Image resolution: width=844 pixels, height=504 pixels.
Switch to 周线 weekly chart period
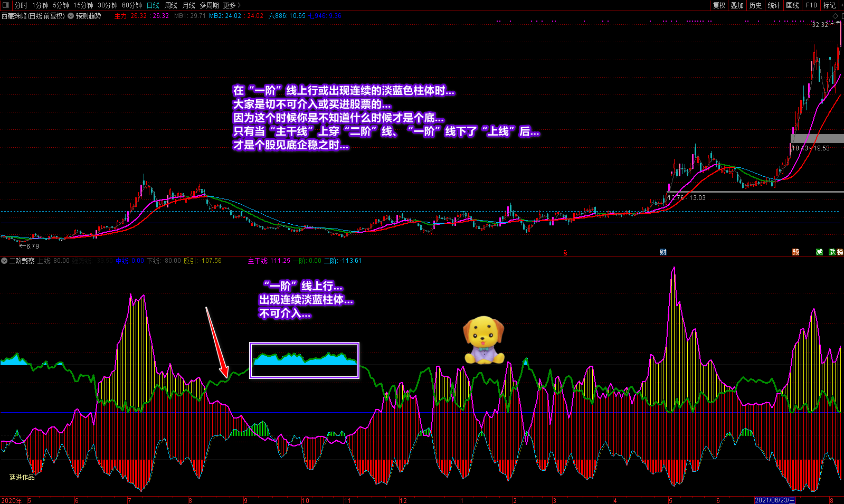click(x=171, y=5)
